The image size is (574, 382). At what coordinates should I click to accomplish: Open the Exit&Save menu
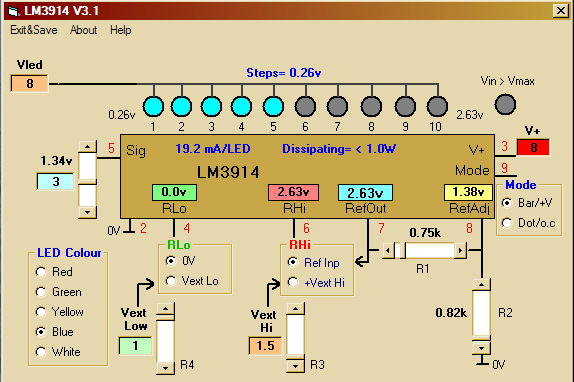tap(34, 30)
